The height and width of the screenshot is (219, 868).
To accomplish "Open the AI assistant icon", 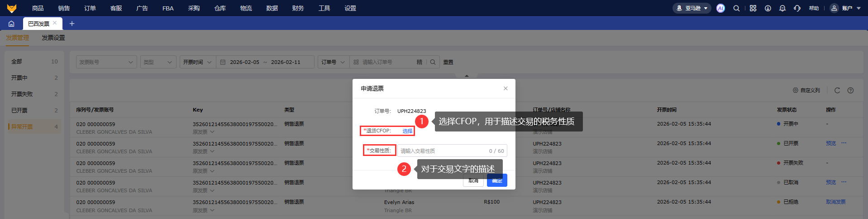I will point(720,8).
